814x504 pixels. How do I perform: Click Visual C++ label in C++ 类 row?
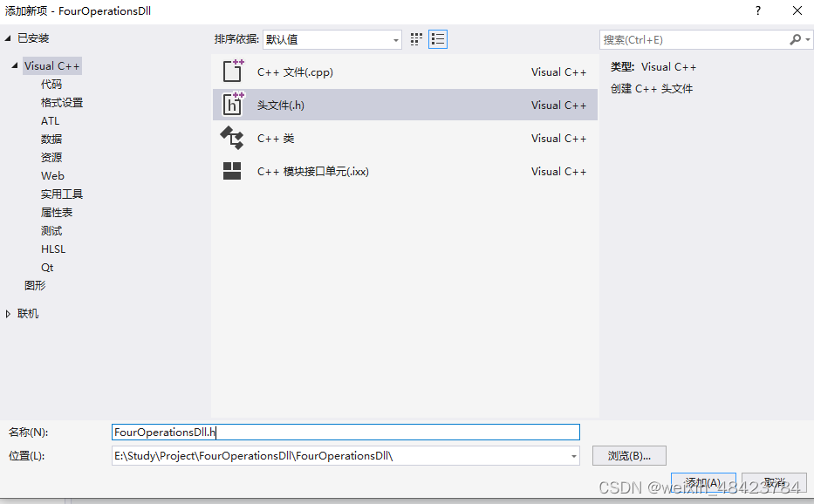[x=558, y=139]
